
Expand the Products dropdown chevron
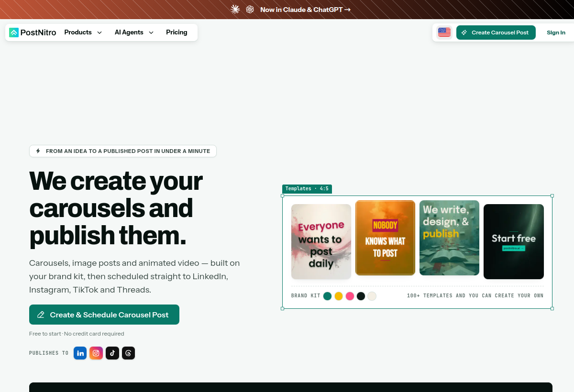[99, 33]
